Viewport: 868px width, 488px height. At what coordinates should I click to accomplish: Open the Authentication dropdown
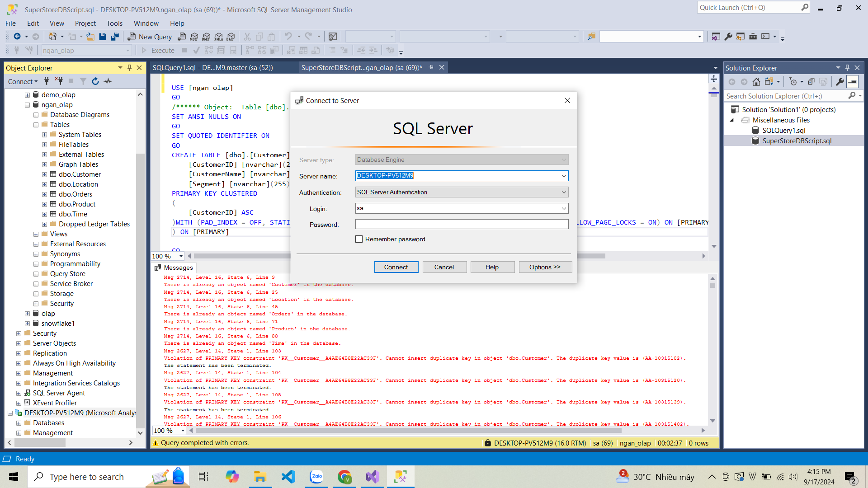564,192
